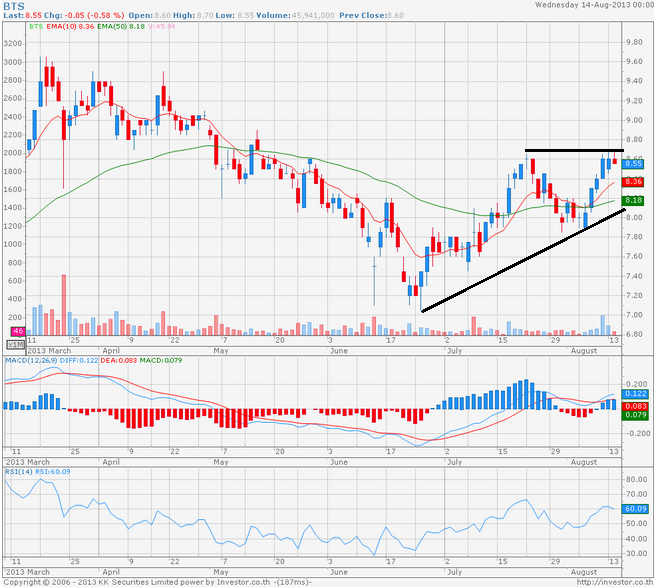The height and width of the screenshot is (587, 657).
Task: Click the blue 60.09 tag in RSI panel
Action: click(x=636, y=509)
